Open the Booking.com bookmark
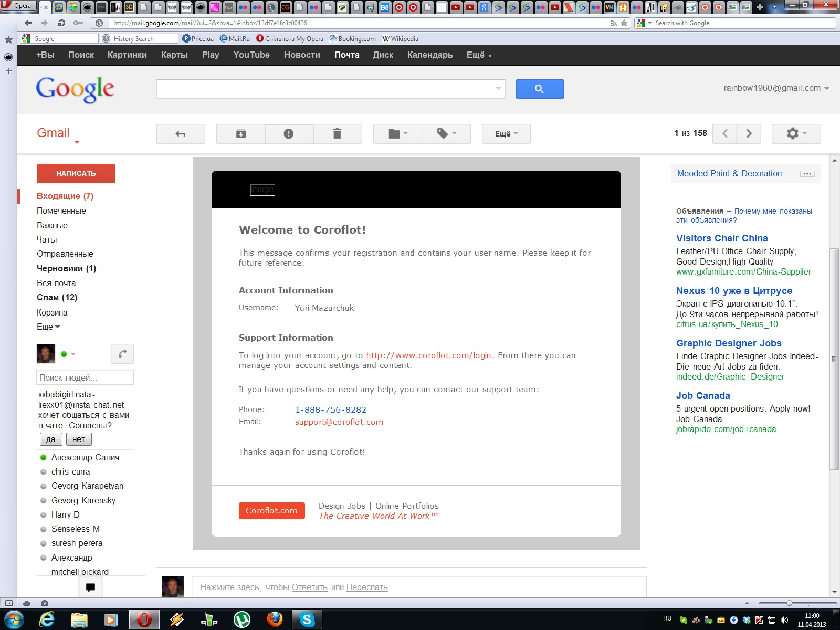840x630 pixels. pos(352,39)
